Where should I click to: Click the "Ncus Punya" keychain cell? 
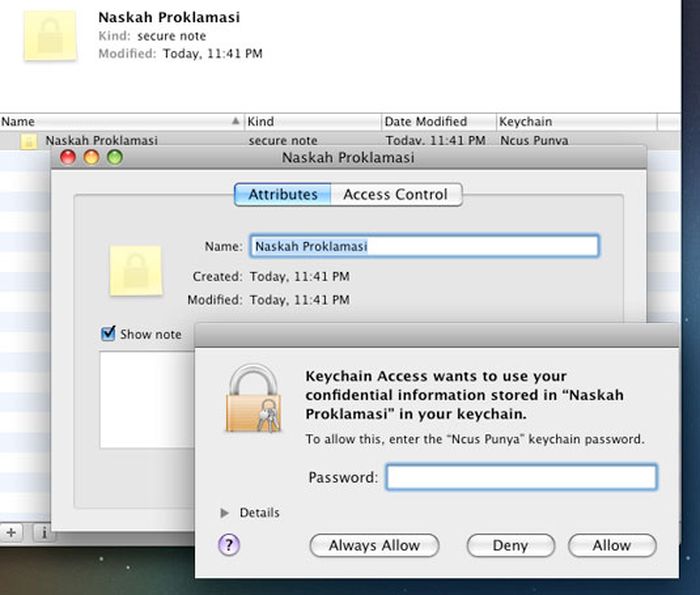(534, 141)
